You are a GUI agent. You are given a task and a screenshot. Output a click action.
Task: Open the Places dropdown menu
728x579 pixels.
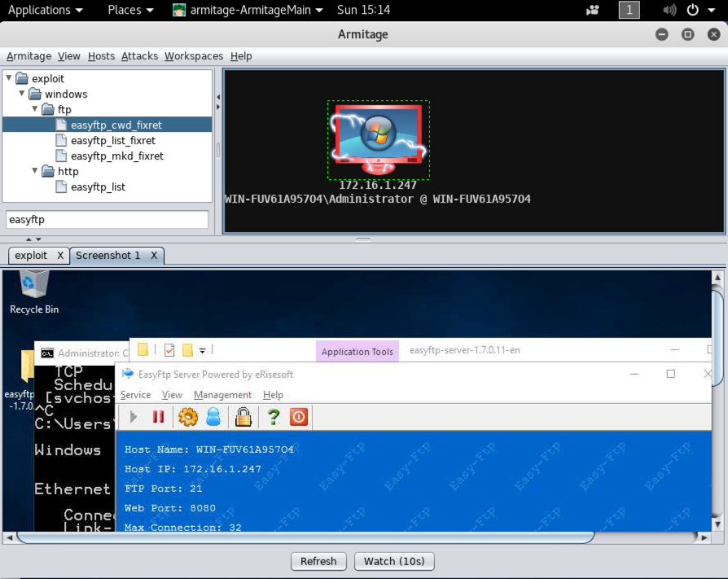(130, 10)
